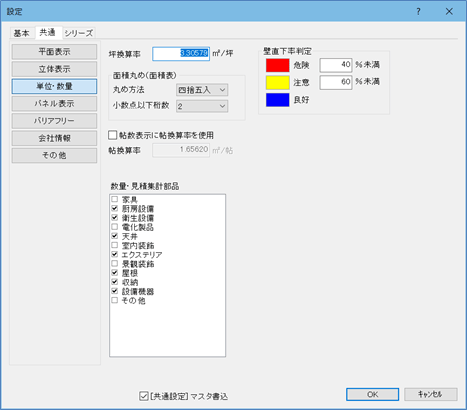Click the blue 良好 color swatch
Screen dimensions: 467x410
278,100
